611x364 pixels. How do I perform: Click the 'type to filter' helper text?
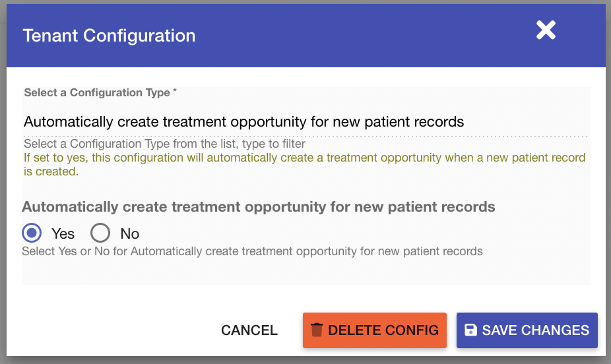point(274,144)
